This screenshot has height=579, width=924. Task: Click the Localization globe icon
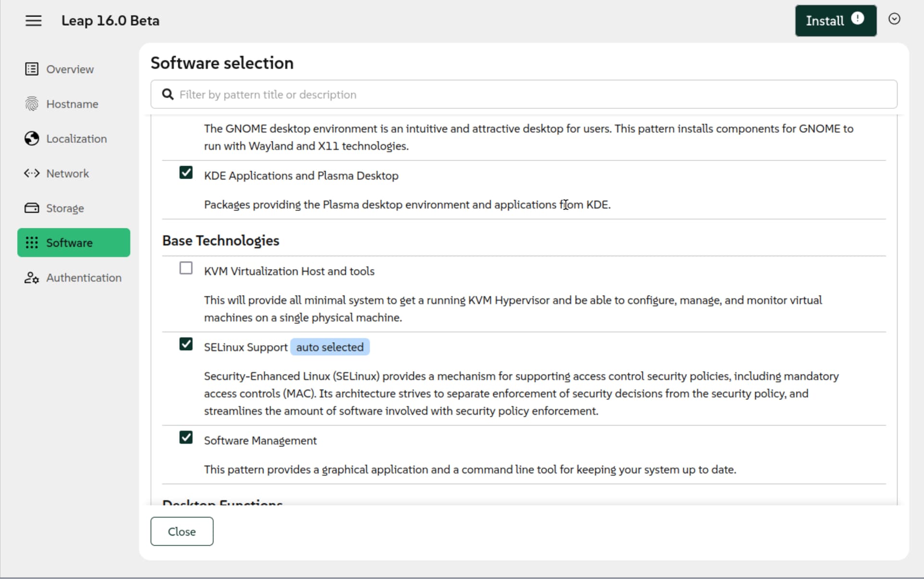(x=32, y=139)
